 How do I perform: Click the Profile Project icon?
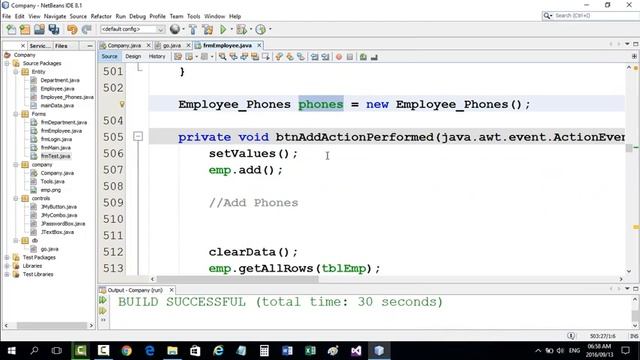[260, 29]
